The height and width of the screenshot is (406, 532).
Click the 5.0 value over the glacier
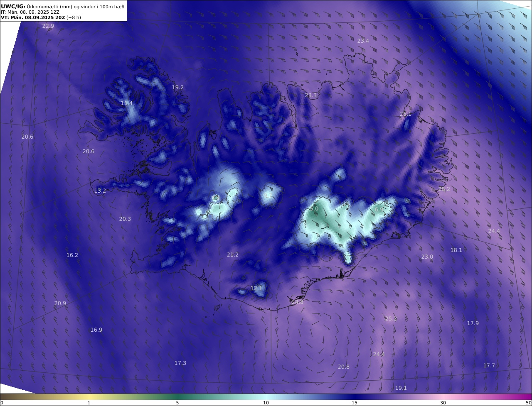pyautogui.click(x=314, y=208)
